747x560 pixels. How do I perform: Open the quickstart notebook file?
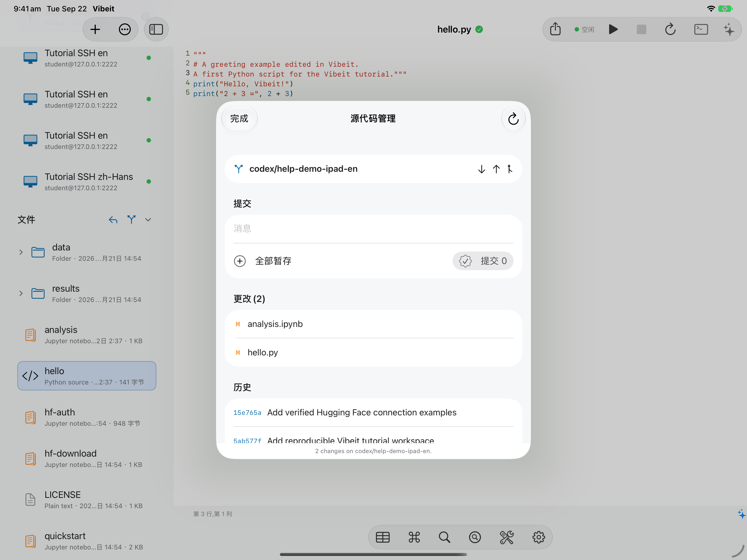point(87,540)
